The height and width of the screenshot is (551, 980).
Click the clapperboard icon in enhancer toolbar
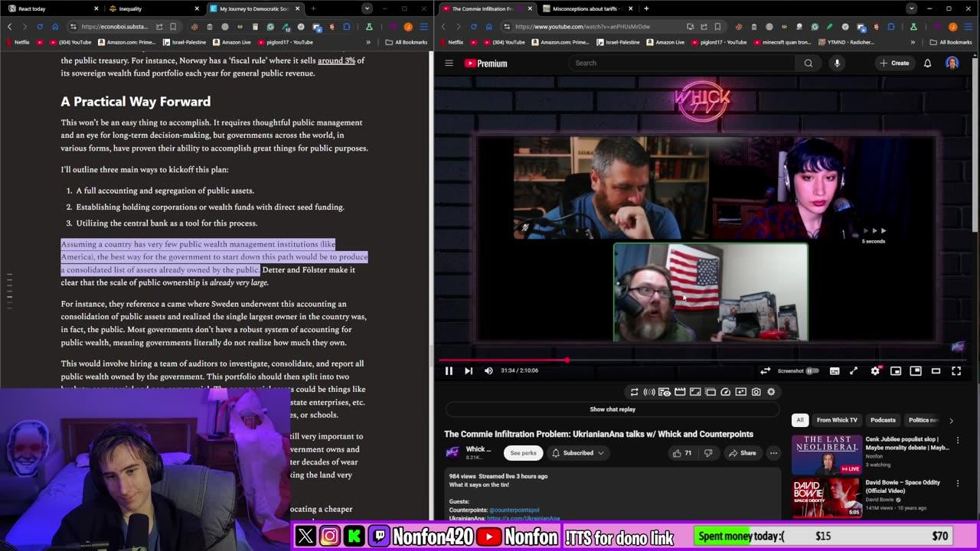pyautogui.click(x=680, y=392)
